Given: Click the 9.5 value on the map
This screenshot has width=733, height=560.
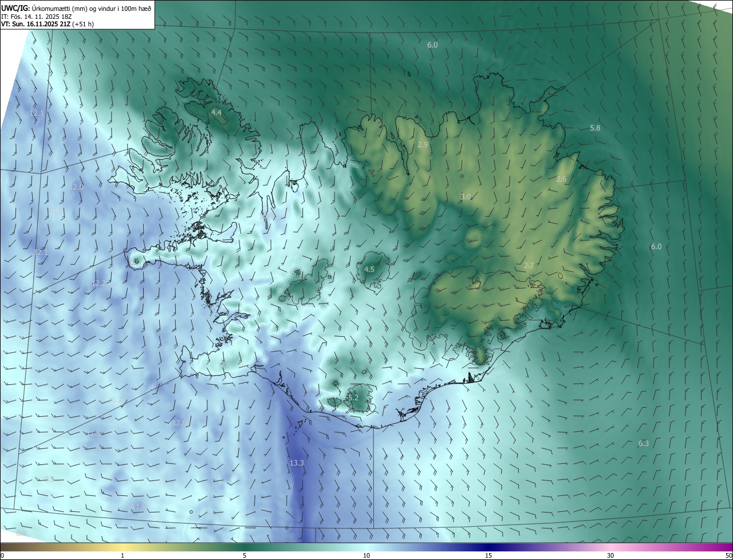Looking at the screenshot, I should pyautogui.click(x=49, y=479).
